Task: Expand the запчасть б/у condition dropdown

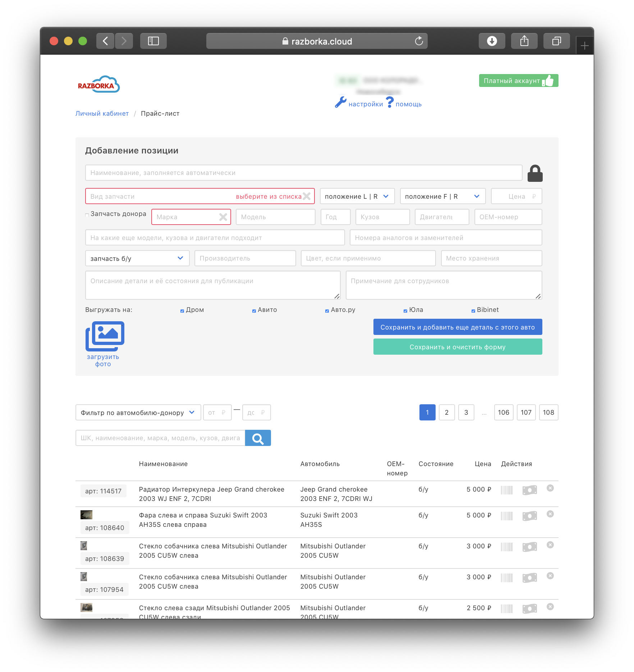Action: 137,258
